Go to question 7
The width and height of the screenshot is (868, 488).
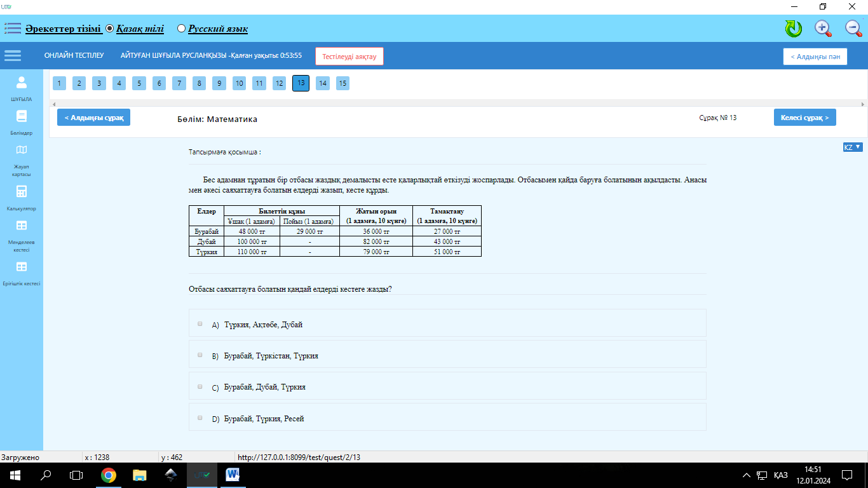(x=179, y=83)
